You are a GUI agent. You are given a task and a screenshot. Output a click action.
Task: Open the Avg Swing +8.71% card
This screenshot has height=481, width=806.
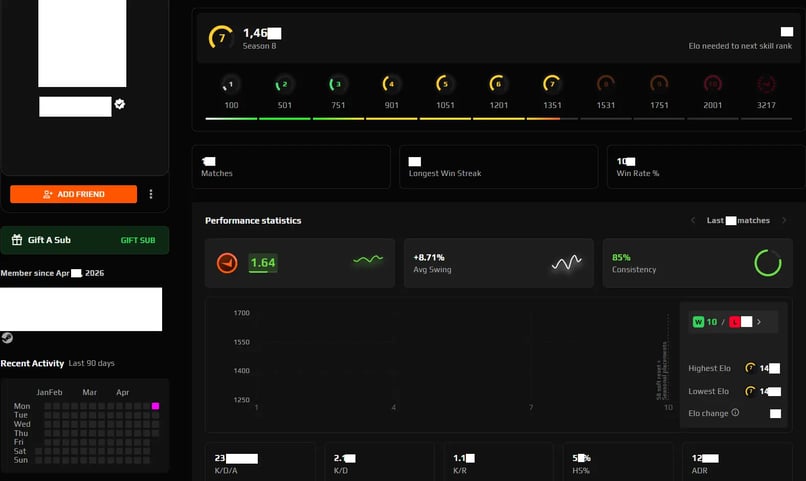(x=499, y=263)
